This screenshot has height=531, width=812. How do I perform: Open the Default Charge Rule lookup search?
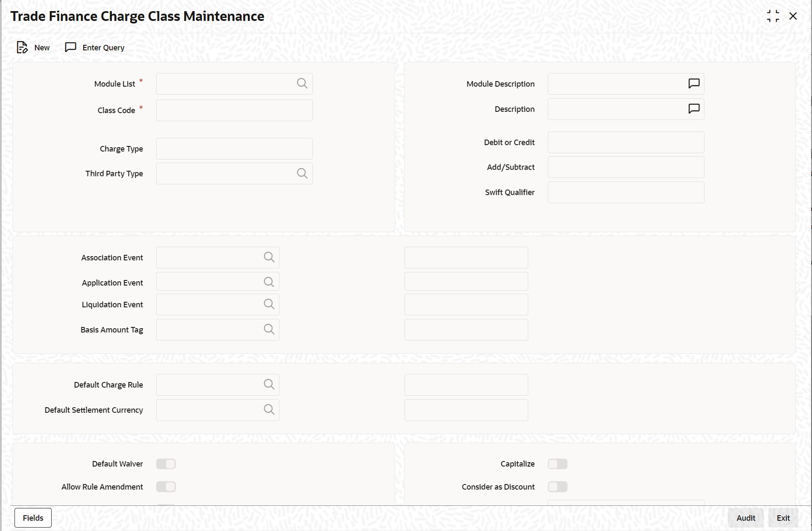[269, 384]
